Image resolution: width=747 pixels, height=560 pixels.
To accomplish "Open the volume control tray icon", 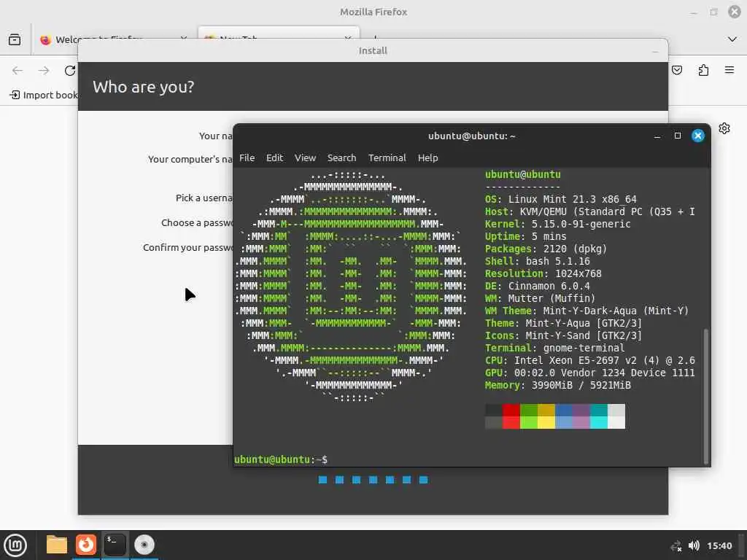I will pyautogui.click(x=694, y=545).
